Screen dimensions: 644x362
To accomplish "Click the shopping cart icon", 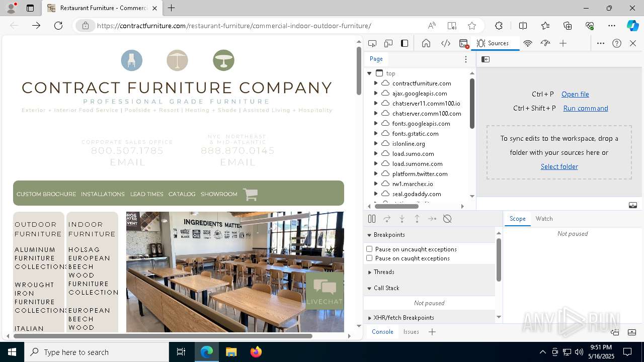I will [250, 194].
